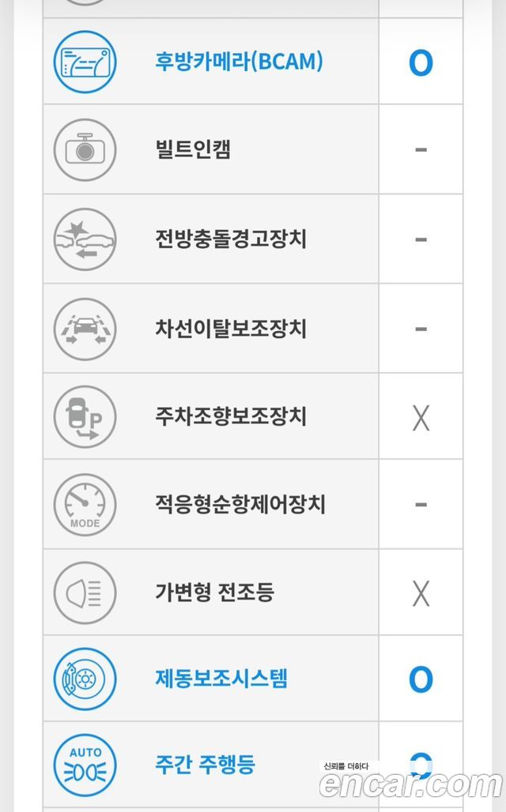Select the parking steering assist P icon

(x=85, y=417)
